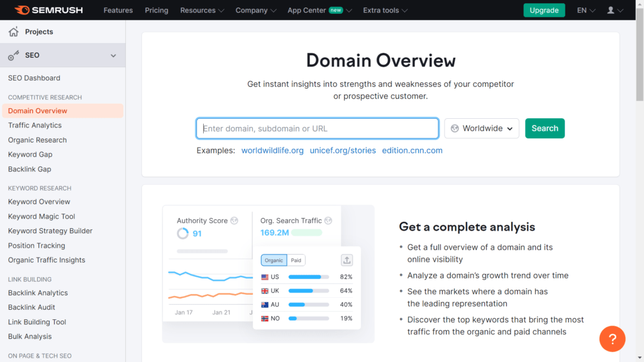Click the worldwildlife.org example link

coord(272,150)
